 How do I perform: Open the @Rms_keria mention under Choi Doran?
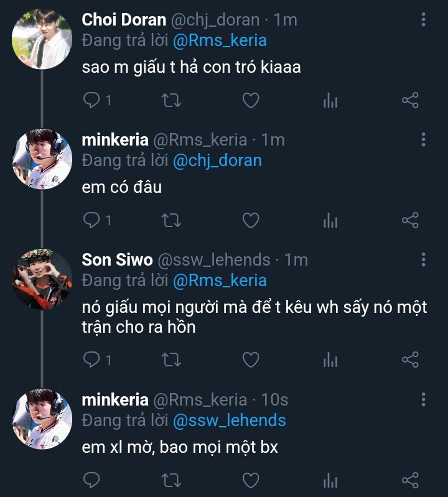[x=220, y=41]
